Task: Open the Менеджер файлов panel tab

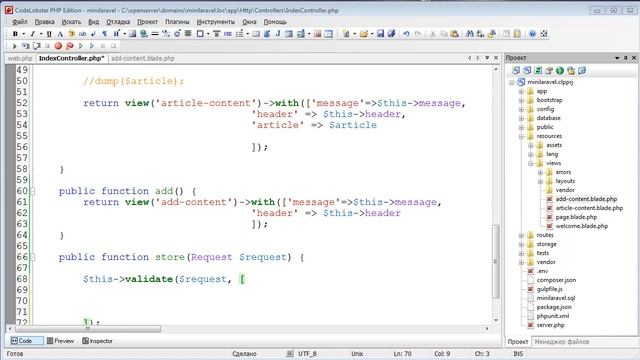Action: click(x=562, y=342)
